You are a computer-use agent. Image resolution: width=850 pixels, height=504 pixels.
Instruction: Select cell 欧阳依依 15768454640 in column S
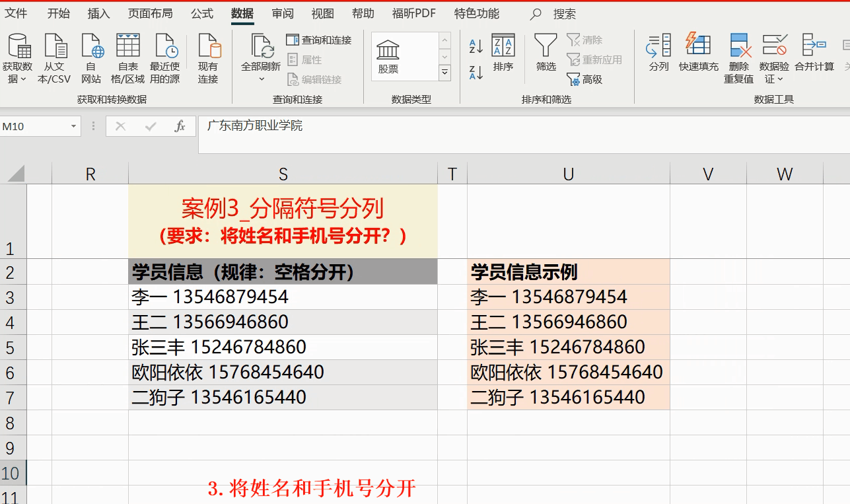[x=283, y=373]
